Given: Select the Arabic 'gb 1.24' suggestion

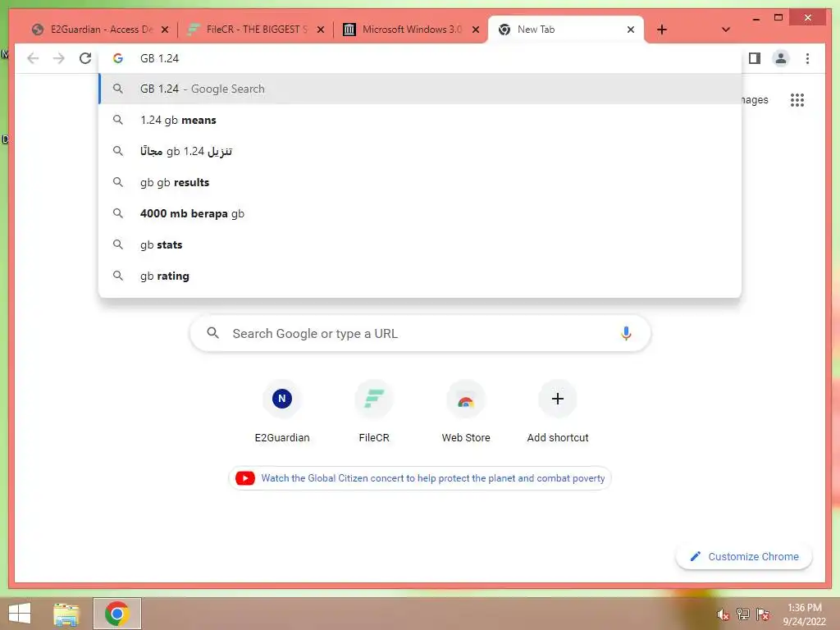Looking at the screenshot, I should tap(420, 151).
